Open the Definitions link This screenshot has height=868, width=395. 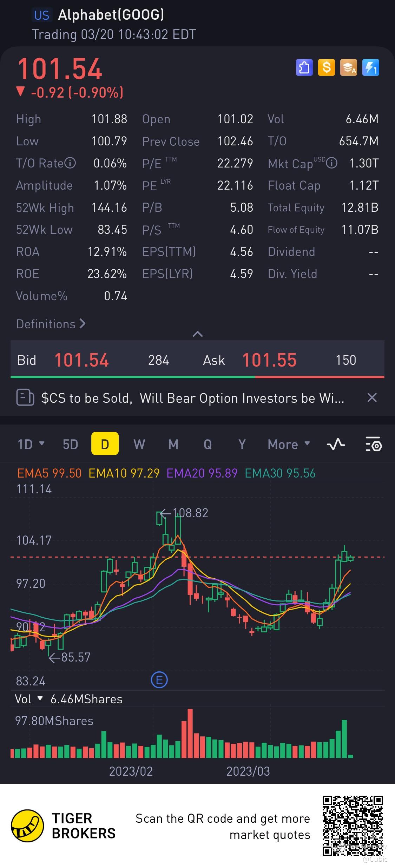coord(51,324)
